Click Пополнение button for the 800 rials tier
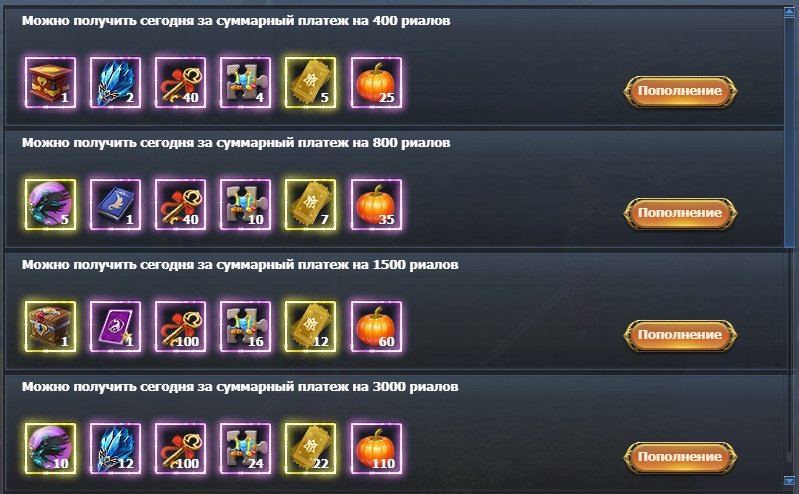 [x=680, y=213]
